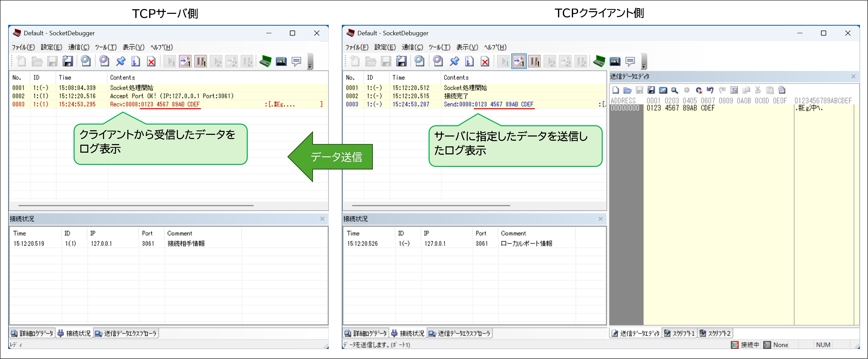Viewport: 868px width, 359px height.
Task: Click speech bubble comment icon in right window
Action: coord(630,62)
